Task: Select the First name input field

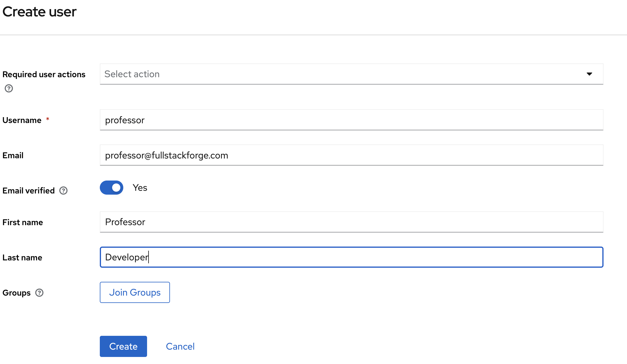Action: 351,222
